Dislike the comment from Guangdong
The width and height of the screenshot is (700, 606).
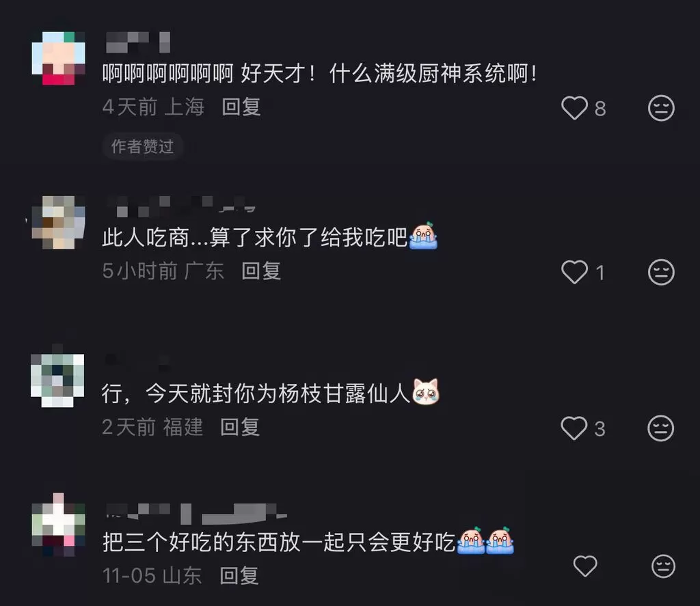click(661, 272)
